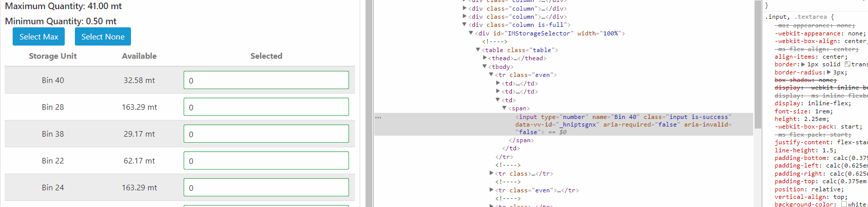The width and height of the screenshot is (868, 207).
Task: Click the Minimum Quantity 0.50 mt text
Action: click(61, 21)
